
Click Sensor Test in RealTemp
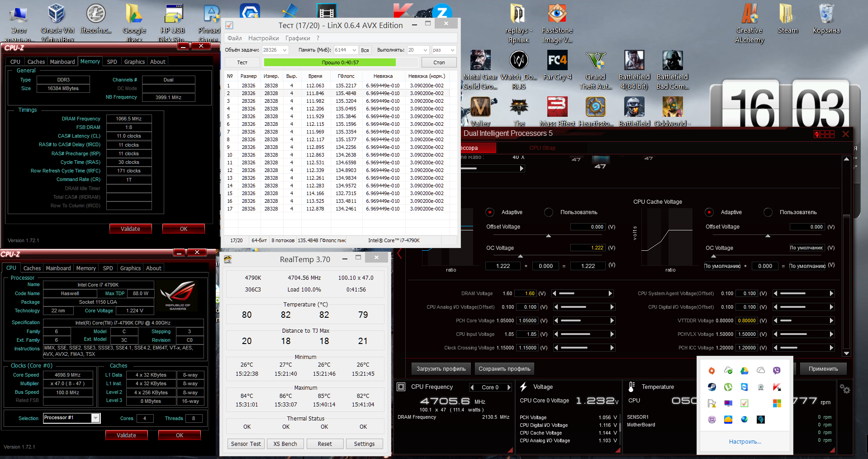pos(246,444)
